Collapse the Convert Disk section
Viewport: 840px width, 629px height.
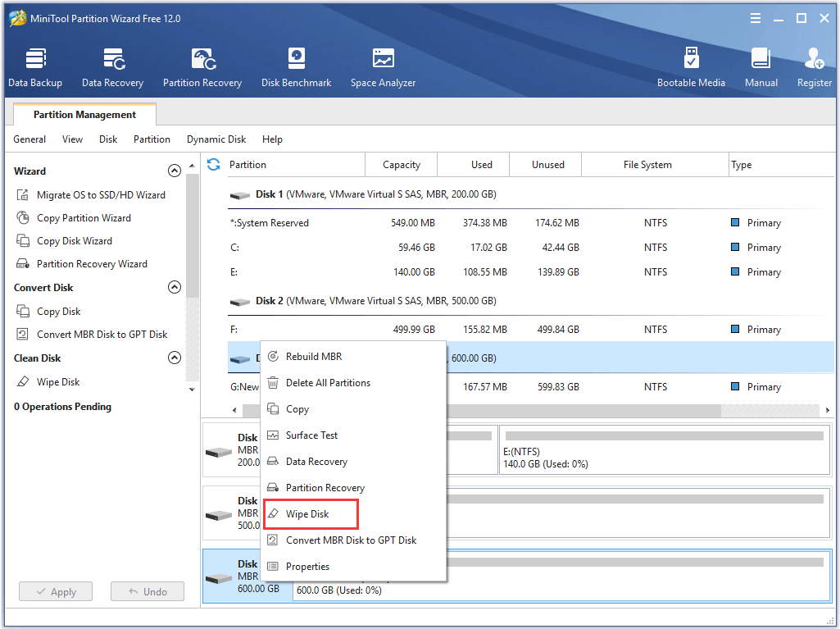[175, 287]
